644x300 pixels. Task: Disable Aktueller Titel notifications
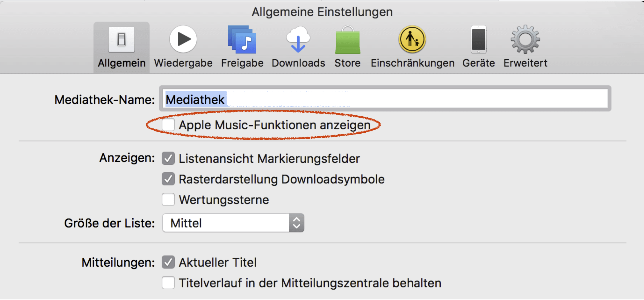point(168,262)
